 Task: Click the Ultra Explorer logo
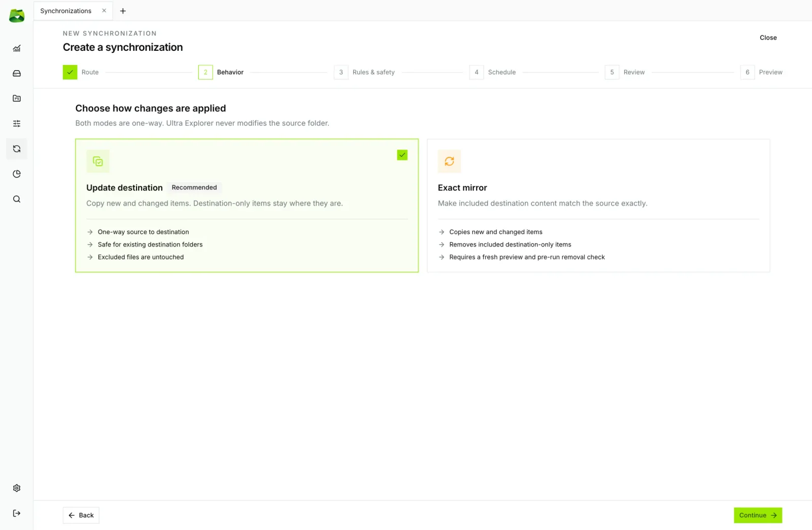click(x=17, y=16)
